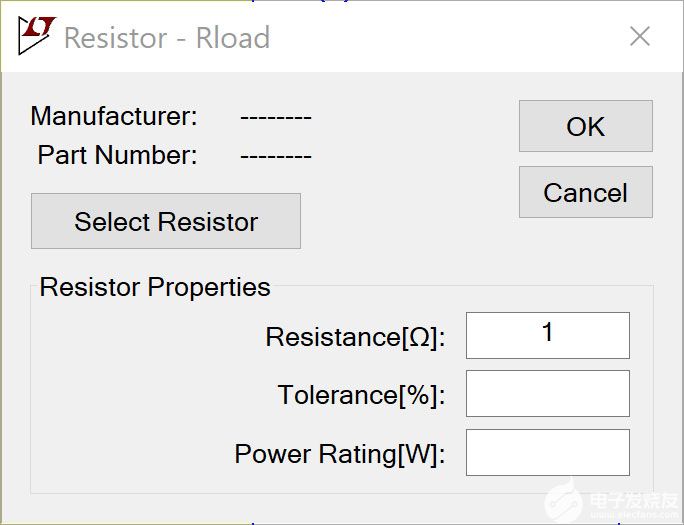Screen dimensions: 684x525
Task: Click the dashed Manufacturer value
Action: point(276,117)
